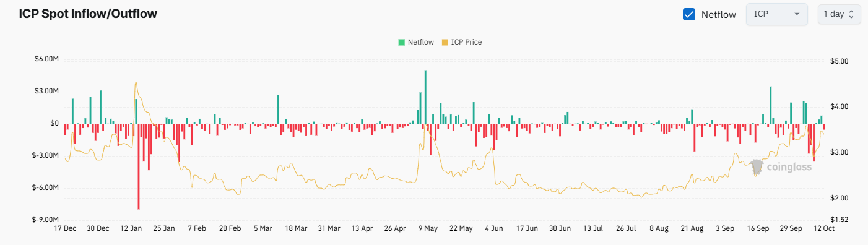
Task: Select the 7 Feb date label
Action: (x=197, y=228)
